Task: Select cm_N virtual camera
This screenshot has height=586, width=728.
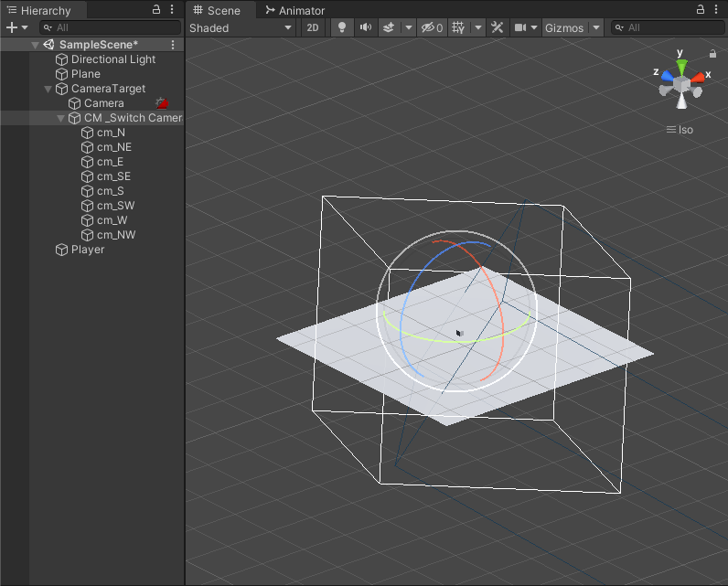Action: coord(111,133)
